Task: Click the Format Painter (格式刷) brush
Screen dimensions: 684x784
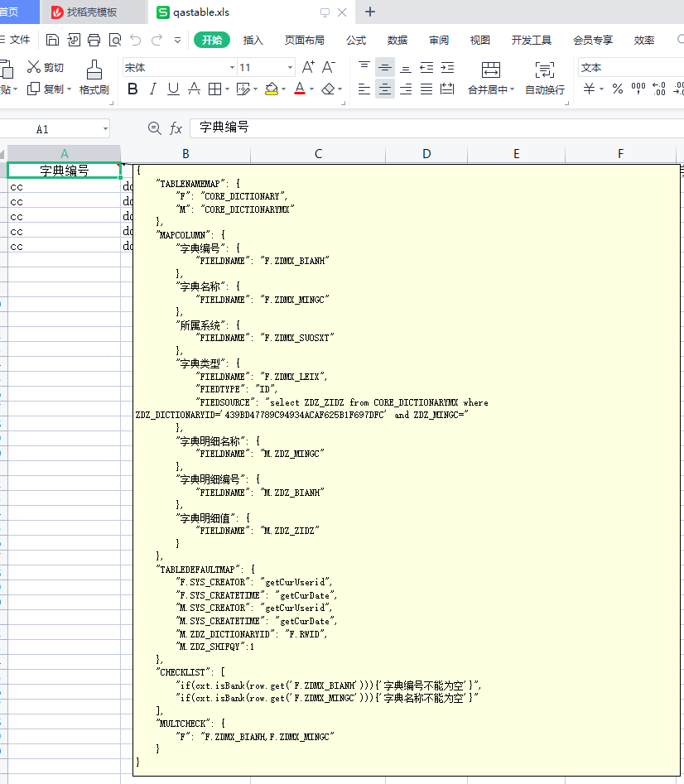Action: [94, 70]
